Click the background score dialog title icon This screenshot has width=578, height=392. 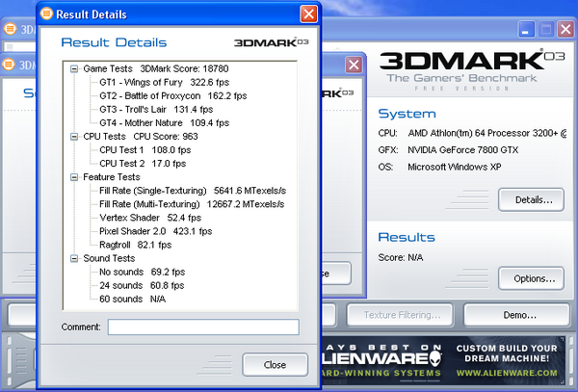(x=9, y=65)
